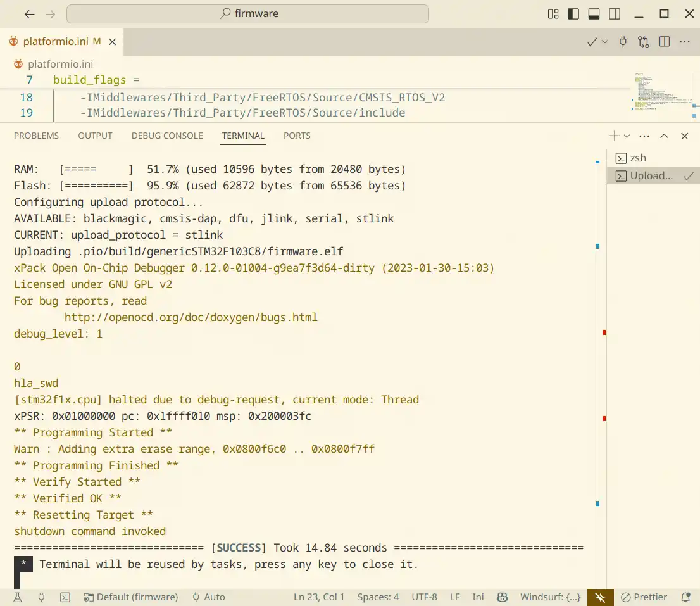This screenshot has height=606, width=700.
Task: Open PlatformIO terminal icon in status bar
Action: [x=65, y=598]
